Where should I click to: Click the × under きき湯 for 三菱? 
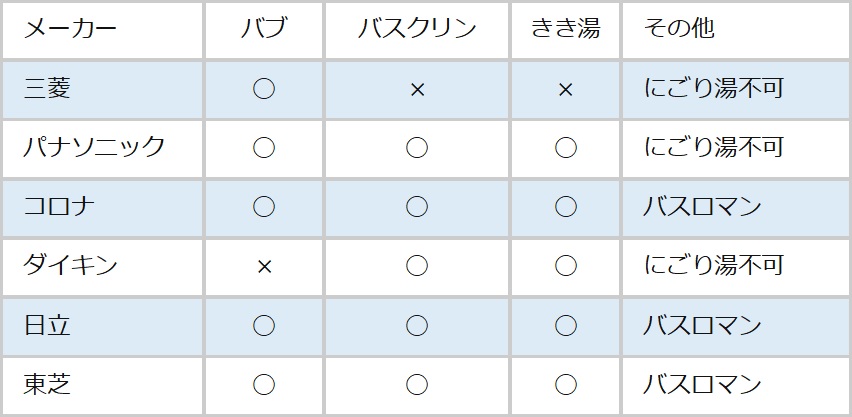565,89
